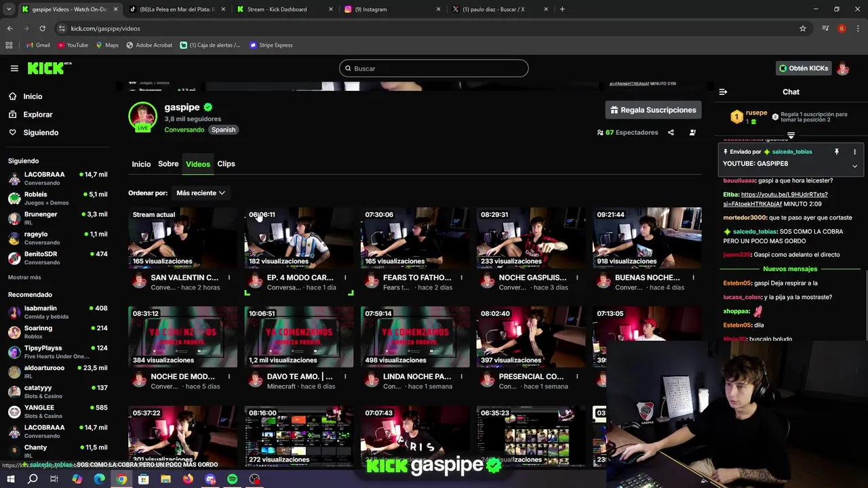Open the Kick hamburger menu
This screenshot has width=868, height=488.
[14, 68]
